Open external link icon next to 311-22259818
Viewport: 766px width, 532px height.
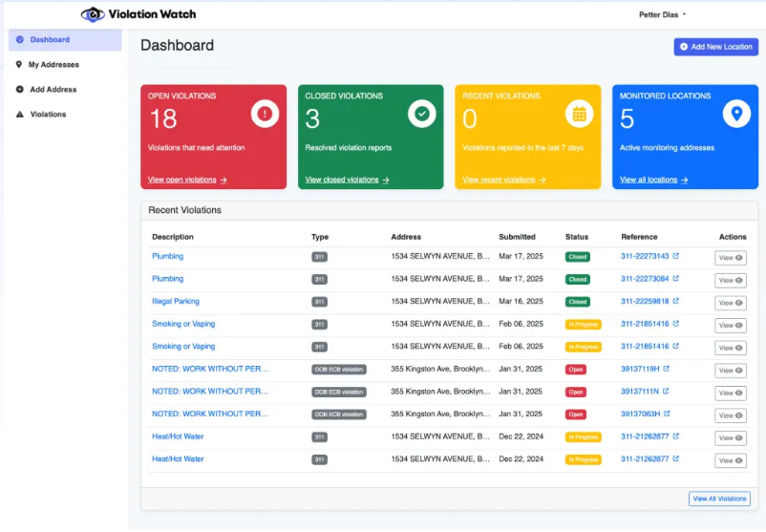(x=675, y=301)
